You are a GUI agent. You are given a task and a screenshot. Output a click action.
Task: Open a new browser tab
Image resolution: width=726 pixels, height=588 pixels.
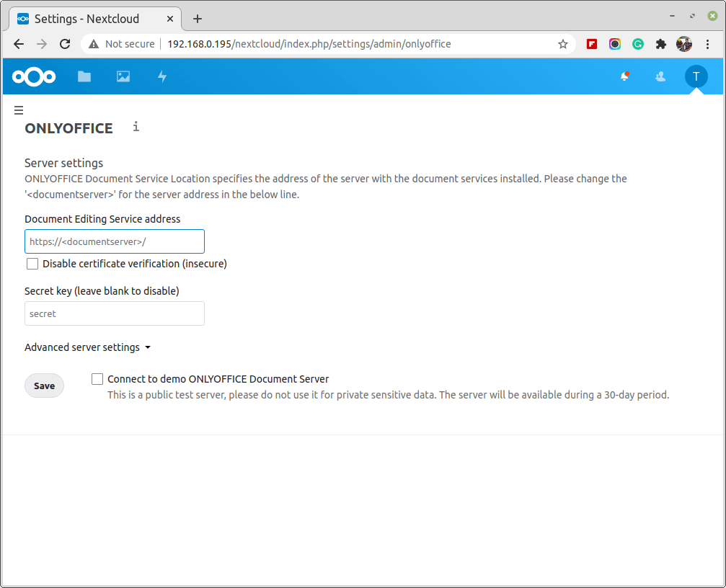(x=198, y=19)
